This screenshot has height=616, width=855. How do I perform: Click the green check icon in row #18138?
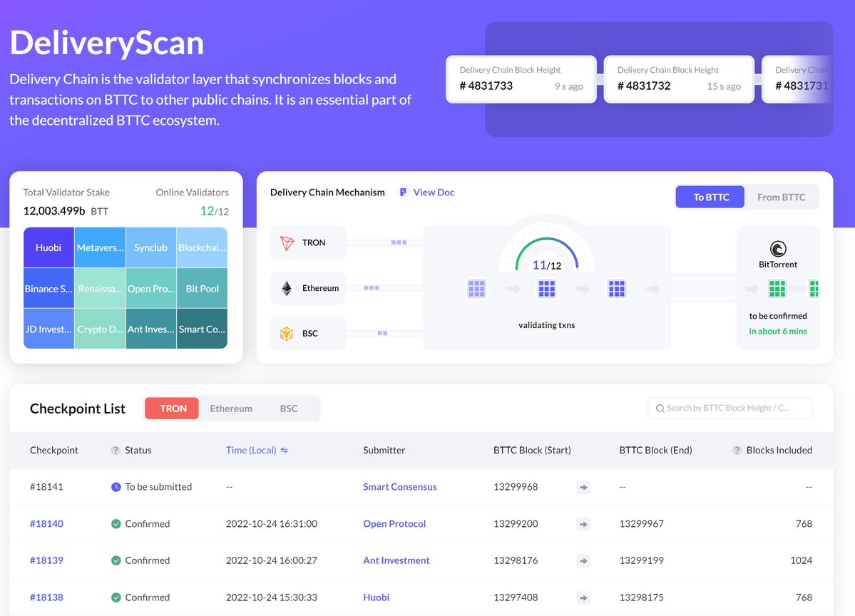116,597
